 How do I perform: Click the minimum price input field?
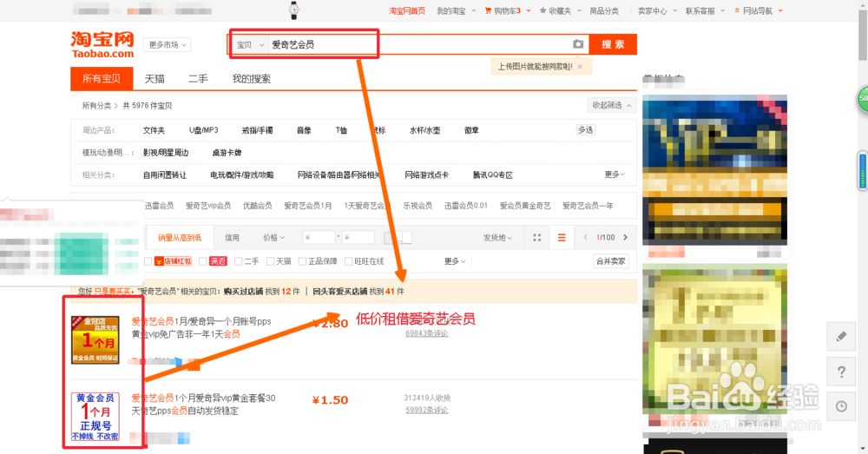(x=319, y=238)
